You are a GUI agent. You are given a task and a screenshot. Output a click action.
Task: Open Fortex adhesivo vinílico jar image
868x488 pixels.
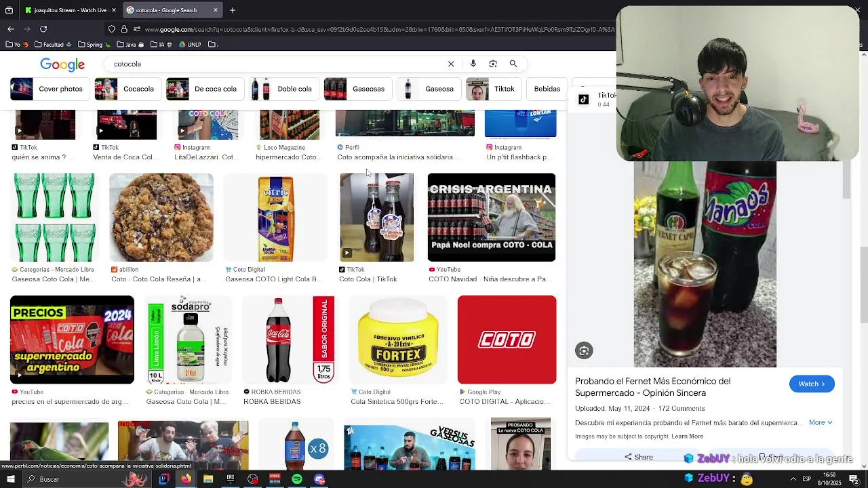coord(398,340)
